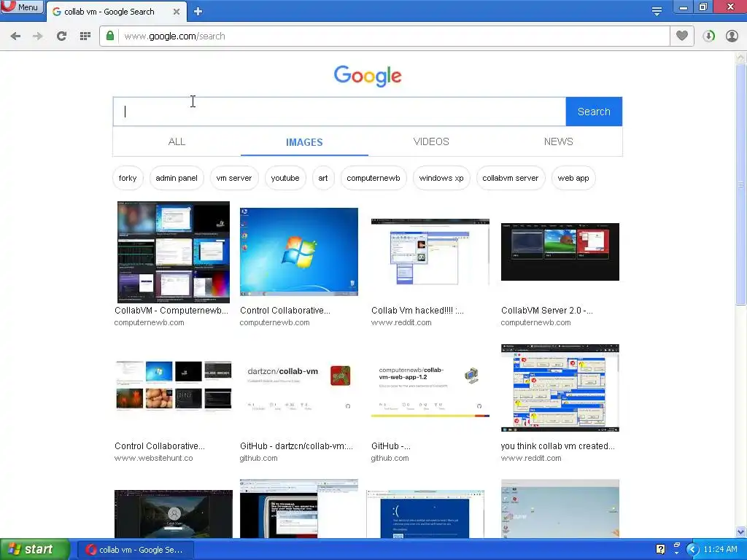Image resolution: width=747 pixels, height=560 pixels.
Task: Open error popups reddit thumbnail
Action: (x=560, y=388)
